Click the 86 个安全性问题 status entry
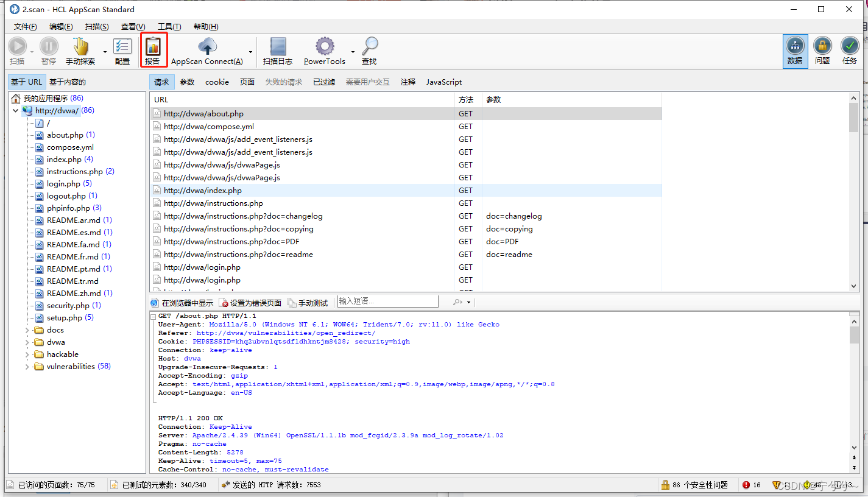868x497 pixels. click(694, 485)
